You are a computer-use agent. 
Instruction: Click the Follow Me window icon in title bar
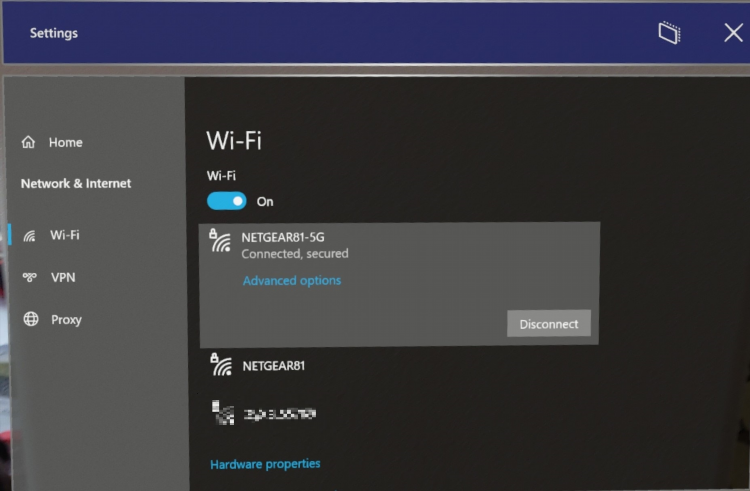(x=669, y=33)
